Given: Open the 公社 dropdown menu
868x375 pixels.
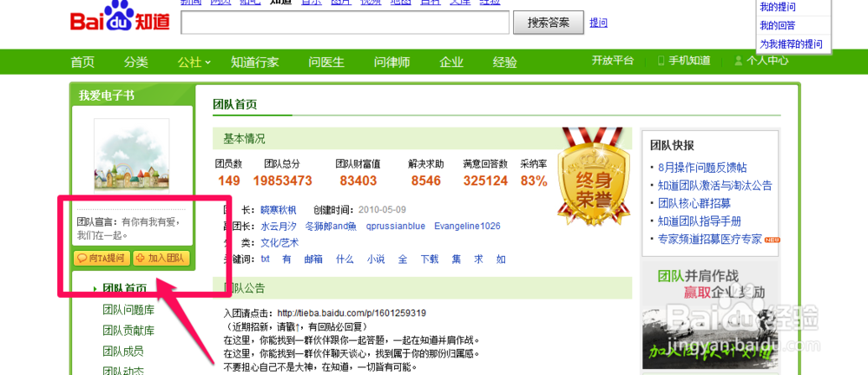Looking at the screenshot, I should (x=194, y=62).
